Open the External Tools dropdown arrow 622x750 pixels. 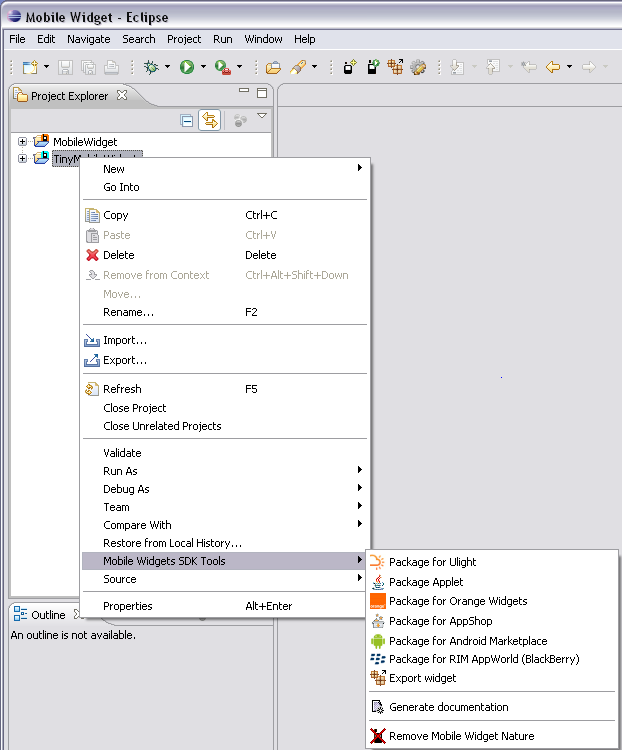tap(239, 67)
